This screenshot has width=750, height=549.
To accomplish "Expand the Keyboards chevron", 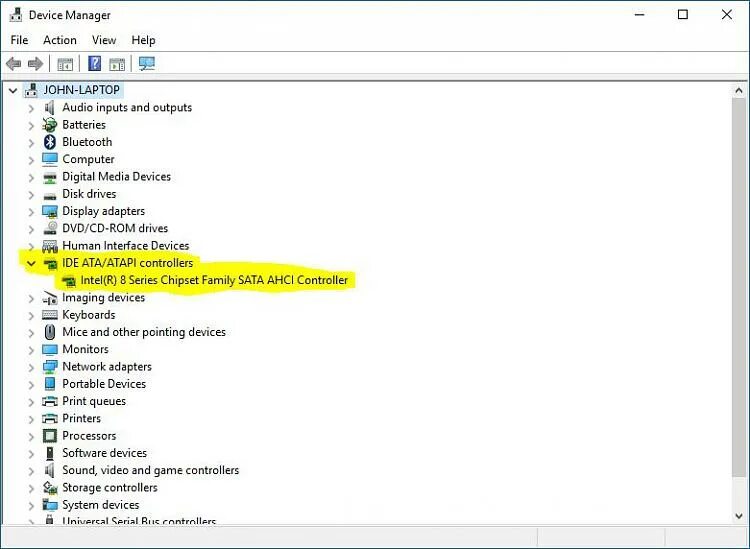I will 31,316.
